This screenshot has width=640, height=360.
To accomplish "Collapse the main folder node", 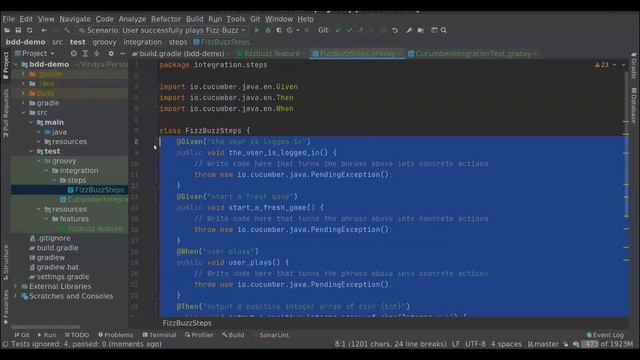I will pyautogui.click(x=31, y=122).
